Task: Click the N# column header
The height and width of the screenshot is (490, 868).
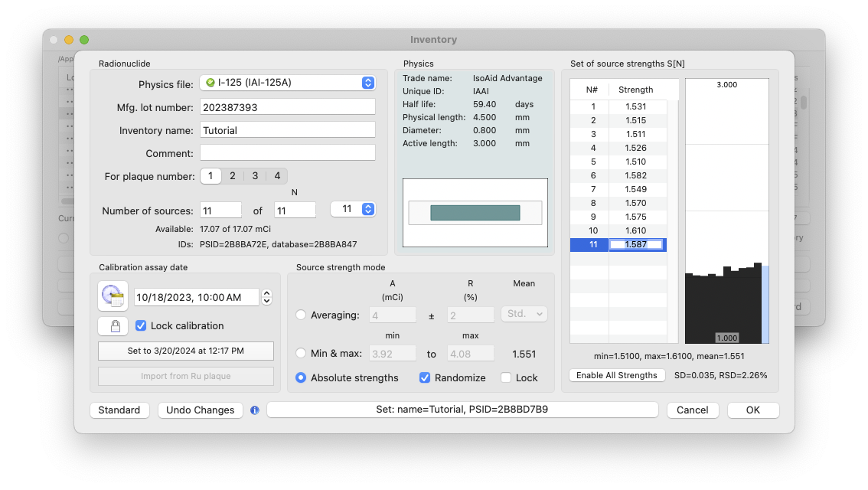Action: tap(592, 90)
